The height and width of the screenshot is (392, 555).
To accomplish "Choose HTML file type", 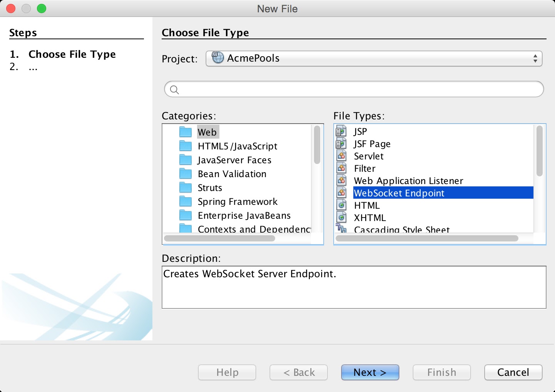I will (x=367, y=205).
